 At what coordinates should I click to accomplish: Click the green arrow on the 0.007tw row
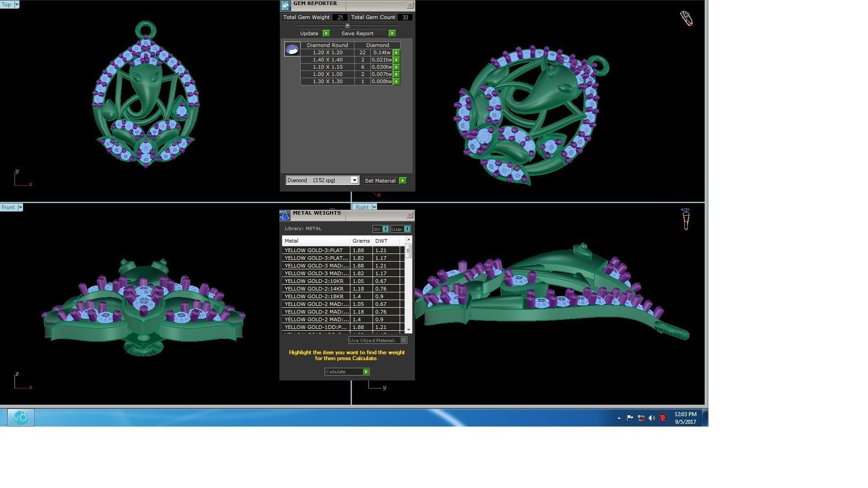point(396,75)
